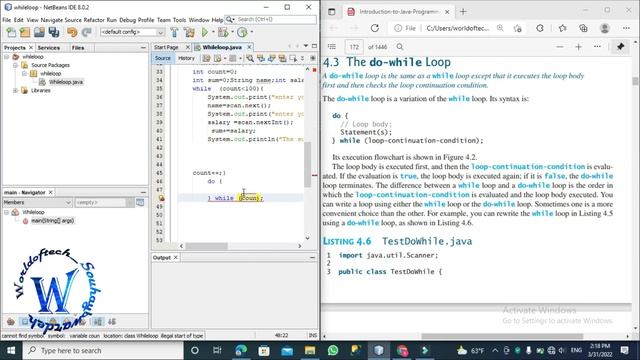Zoom in the PDF with plus icon
Screen dimensions: 640x360
578,47
